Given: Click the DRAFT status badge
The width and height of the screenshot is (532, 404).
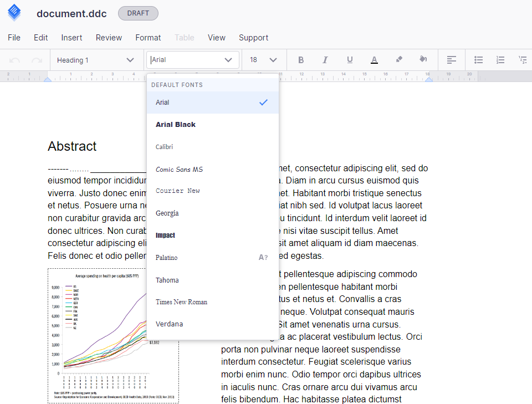Looking at the screenshot, I should [138, 13].
